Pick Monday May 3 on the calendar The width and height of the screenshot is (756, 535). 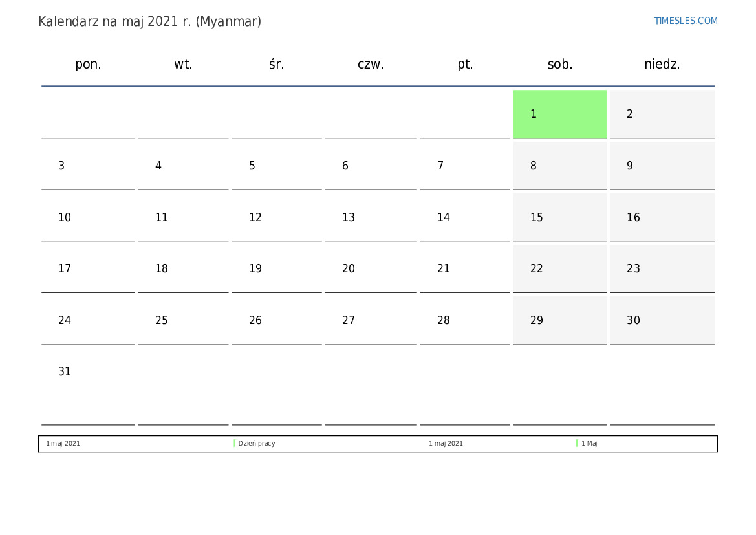tap(88, 166)
